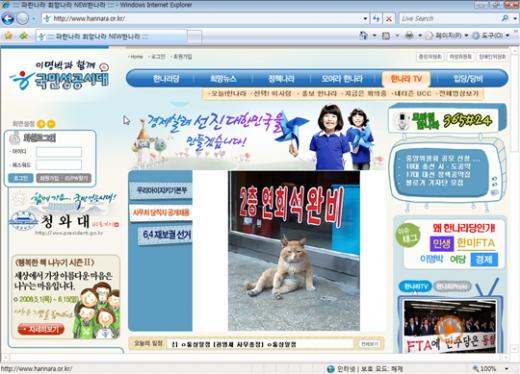Click the IE Back arrow button
The image size is (520, 374).
pyautogui.click(x=7, y=18)
